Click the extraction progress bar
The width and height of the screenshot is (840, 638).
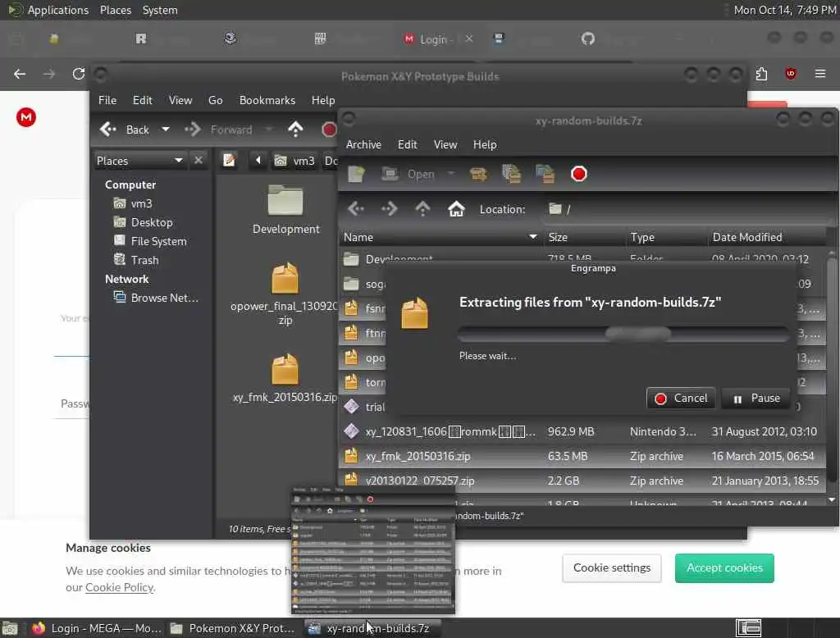[x=623, y=334]
